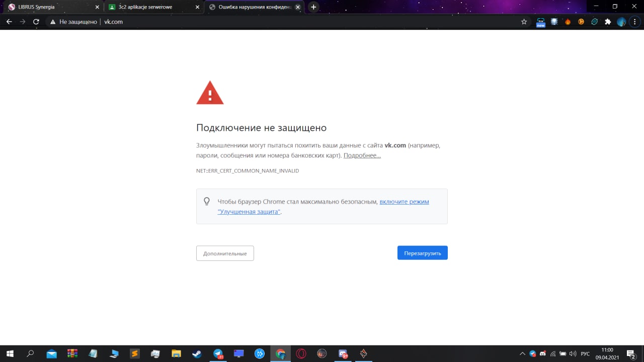Open Windows search from the taskbar
This screenshot has height=362, width=644.
click(x=30, y=353)
